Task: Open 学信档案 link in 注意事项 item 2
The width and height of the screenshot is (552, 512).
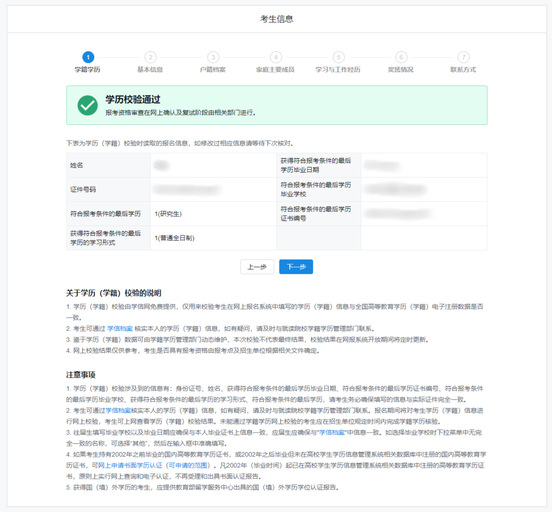Action: click(118, 411)
